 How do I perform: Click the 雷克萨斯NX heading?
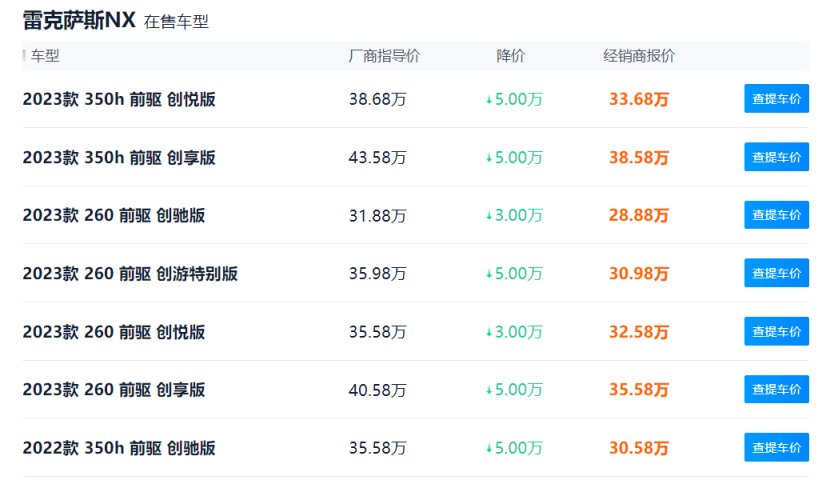pos(79,21)
